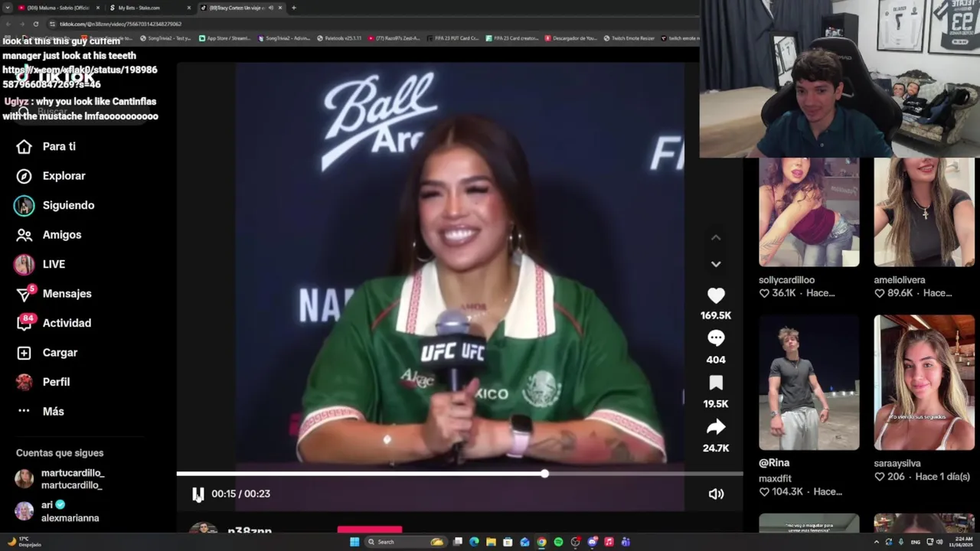Open sollycardilloo video thumbnail
The width and height of the screenshot is (980, 551).
tap(808, 212)
